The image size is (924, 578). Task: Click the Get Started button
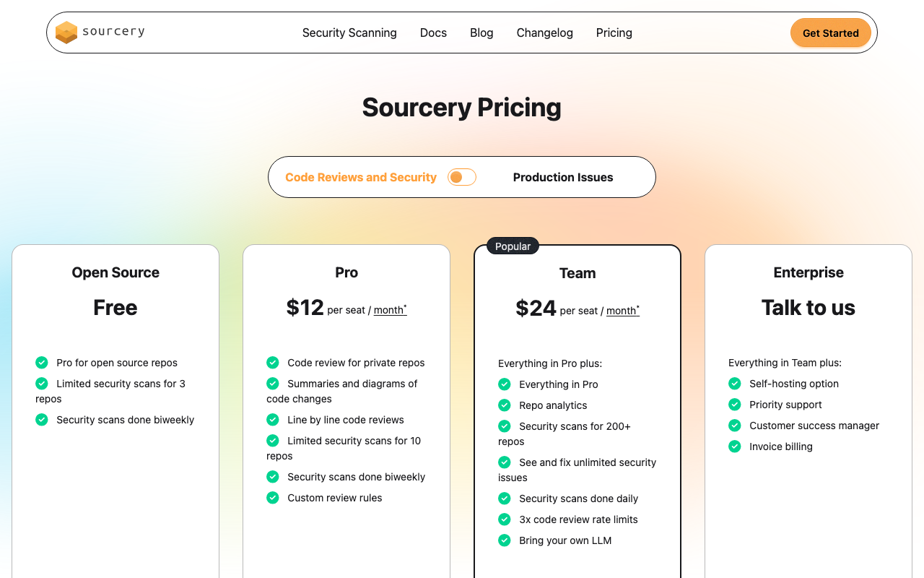tap(830, 33)
